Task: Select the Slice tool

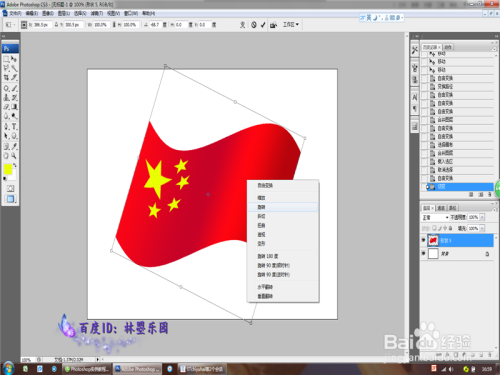Action: click(x=14, y=77)
